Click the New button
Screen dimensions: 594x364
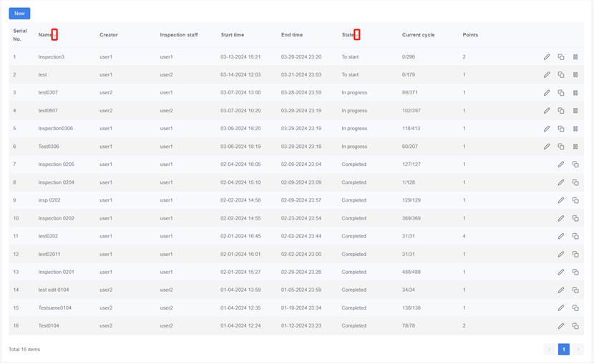tap(19, 14)
